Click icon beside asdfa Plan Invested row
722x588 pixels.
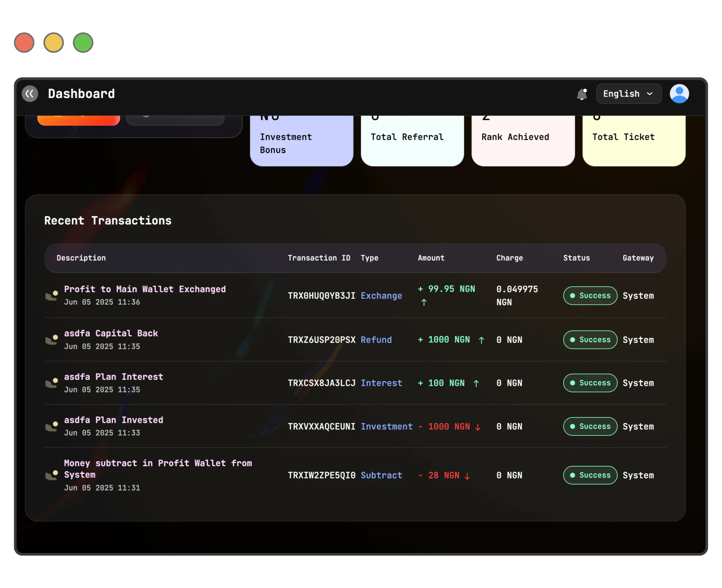coord(52,426)
